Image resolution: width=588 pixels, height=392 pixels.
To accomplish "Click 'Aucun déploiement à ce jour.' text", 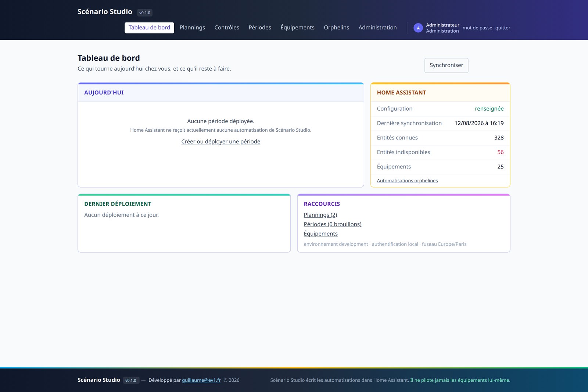I will tap(121, 215).
